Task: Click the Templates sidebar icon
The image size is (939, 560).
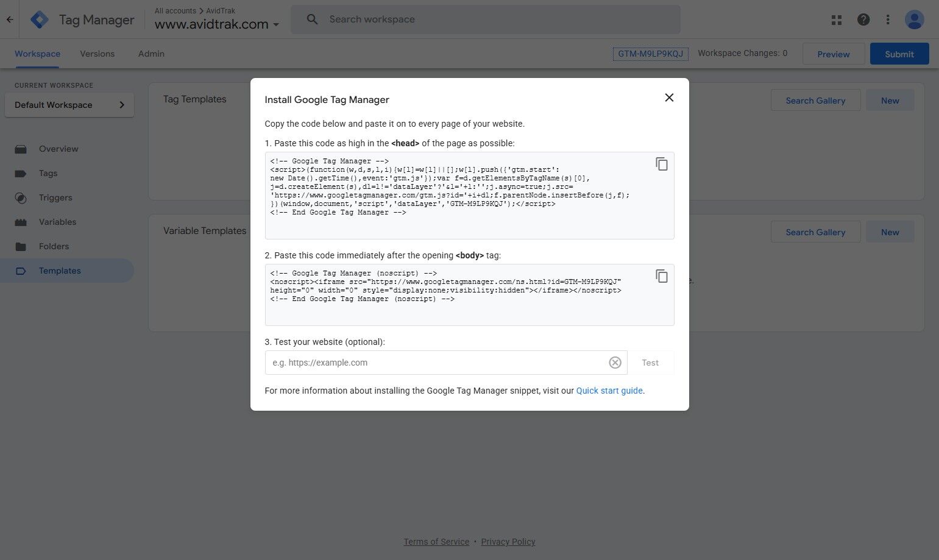Action: [x=21, y=271]
